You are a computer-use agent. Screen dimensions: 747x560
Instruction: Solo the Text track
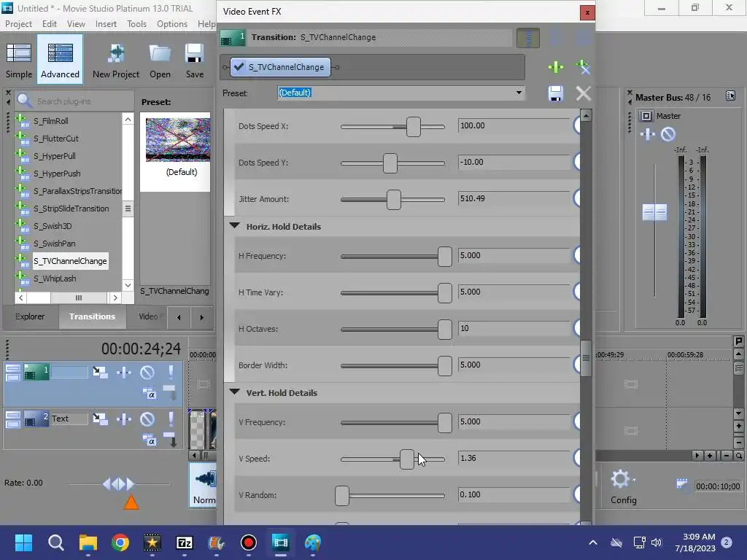click(x=171, y=419)
